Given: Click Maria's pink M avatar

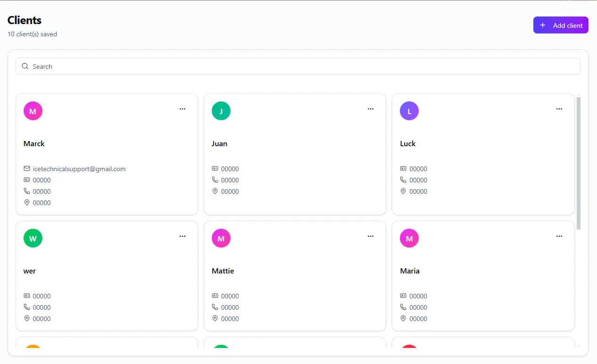Looking at the screenshot, I should (x=409, y=238).
